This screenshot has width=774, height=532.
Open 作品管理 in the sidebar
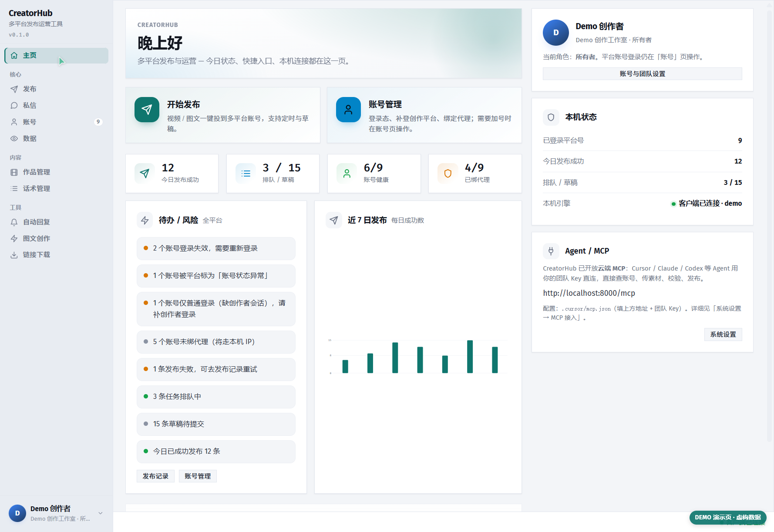point(57,172)
